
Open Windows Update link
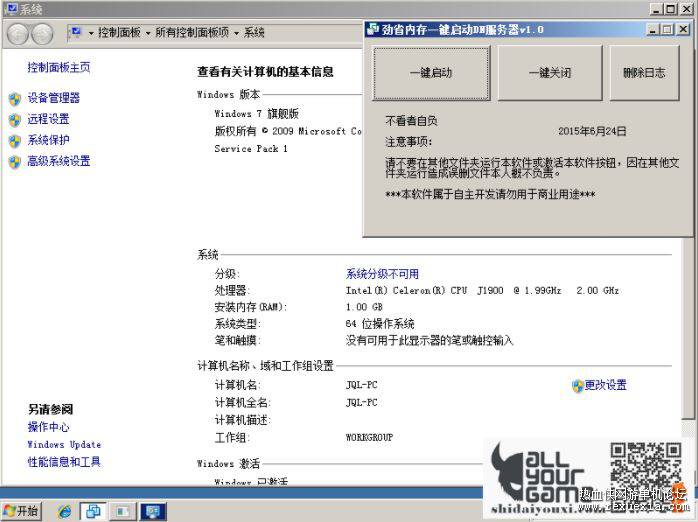point(64,444)
